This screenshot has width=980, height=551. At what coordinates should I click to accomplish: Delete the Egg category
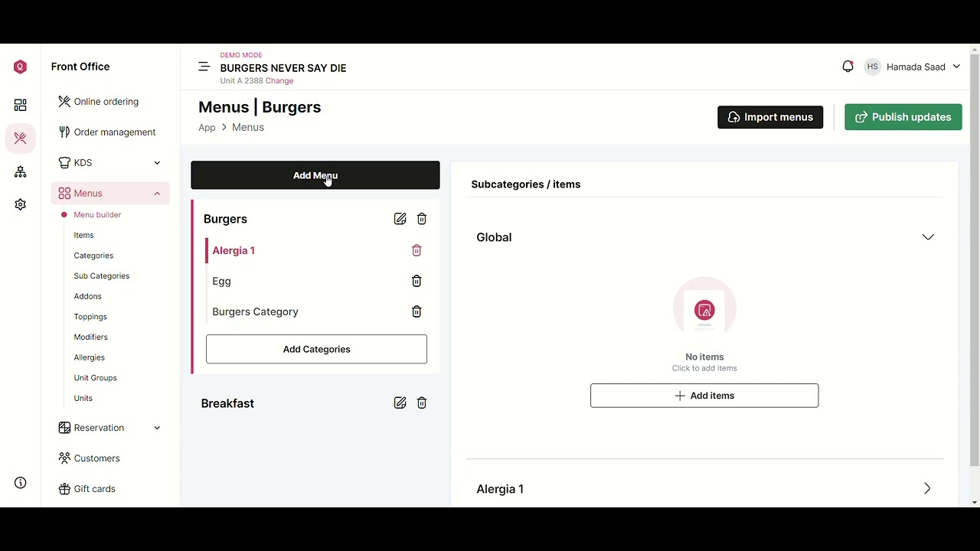[x=416, y=281]
